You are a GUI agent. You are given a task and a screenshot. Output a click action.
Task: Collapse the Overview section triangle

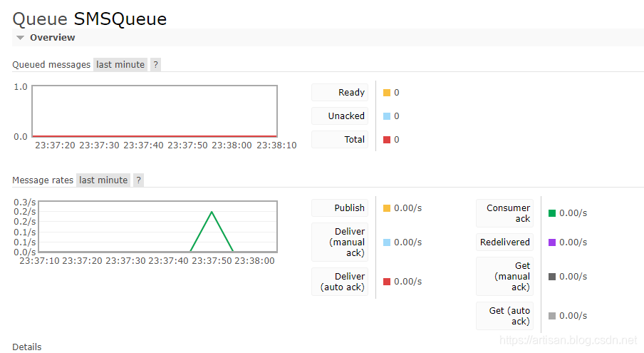20,38
